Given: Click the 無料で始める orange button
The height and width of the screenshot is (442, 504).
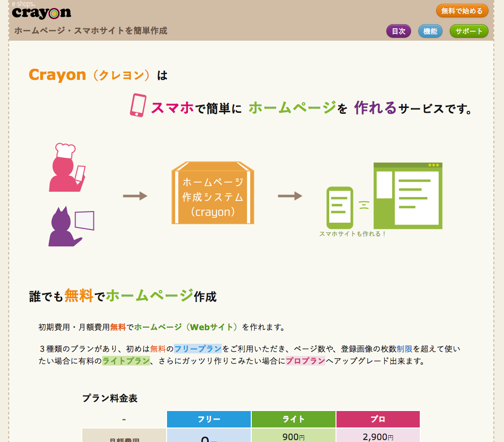Looking at the screenshot, I should tap(462, 11).
